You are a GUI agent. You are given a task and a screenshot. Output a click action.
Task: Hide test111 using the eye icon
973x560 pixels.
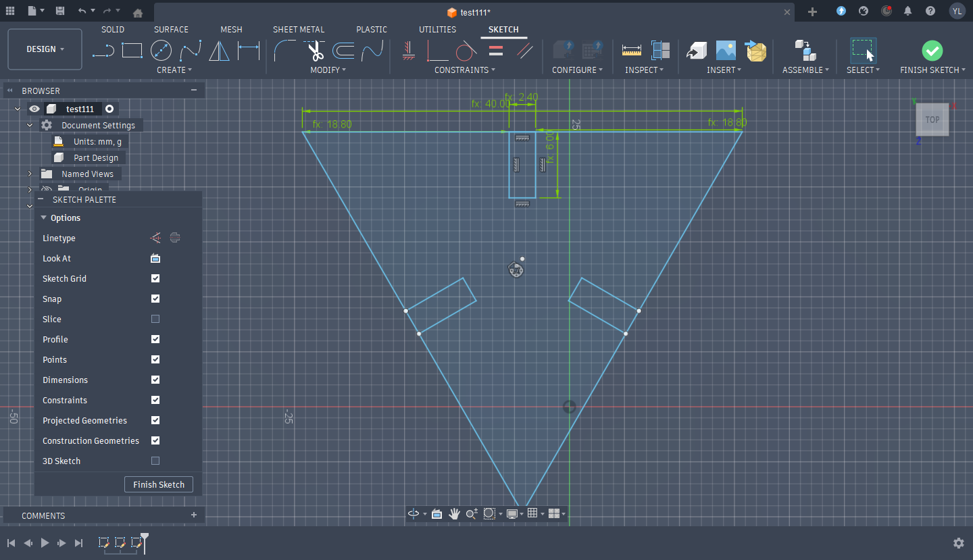pyautogui.click(x=34, y=109)
